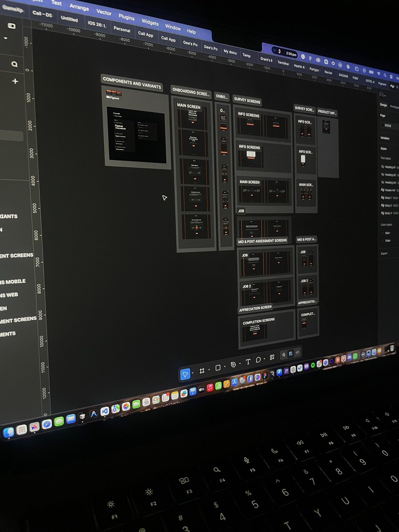Add a new page with plus icon
Image resolution: width=399 pixels, height=532 pixels.
point(16,81)
